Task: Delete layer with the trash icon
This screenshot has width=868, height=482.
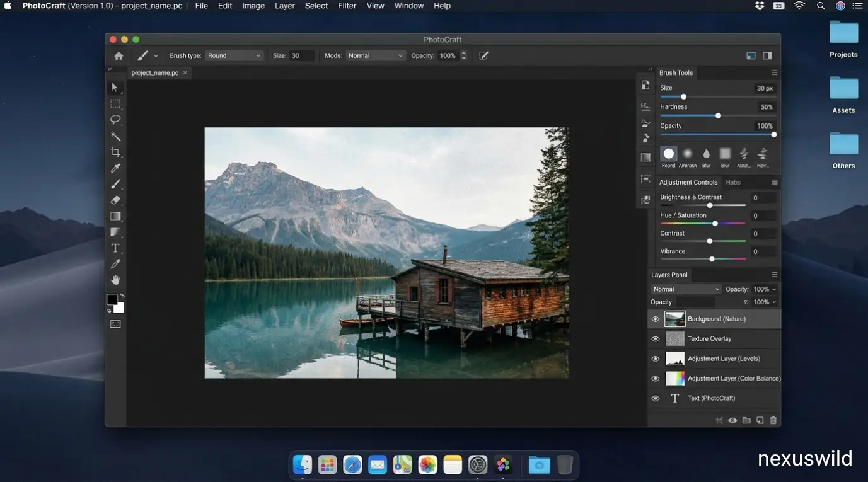Action: coord(773,420)
